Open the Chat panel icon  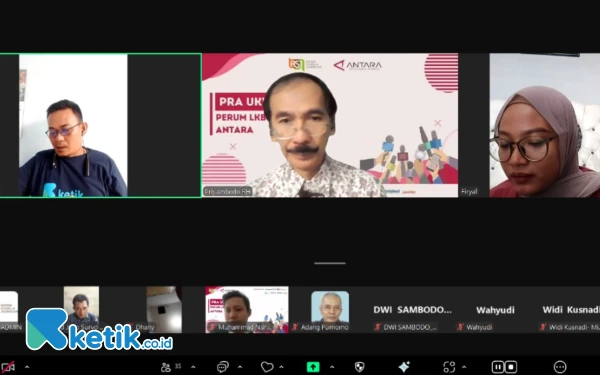(223, 367)
